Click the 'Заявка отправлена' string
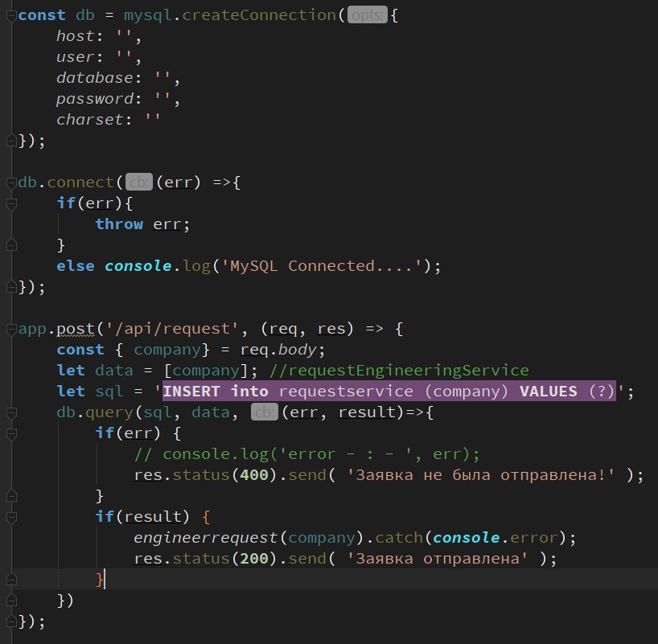 point(438,559)
